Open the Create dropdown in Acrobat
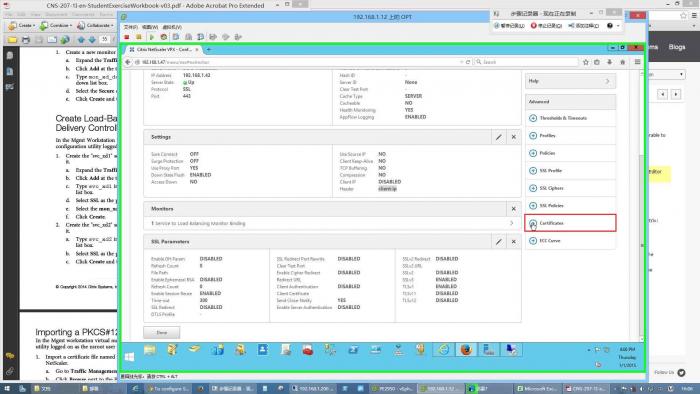Screen dimensions: 700x394 [22, 26]
